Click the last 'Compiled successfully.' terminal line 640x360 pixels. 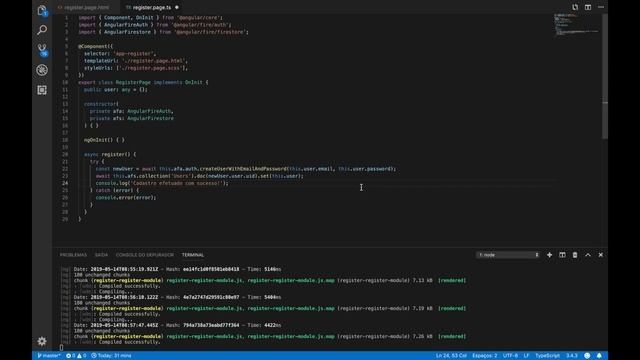point(129,342)
